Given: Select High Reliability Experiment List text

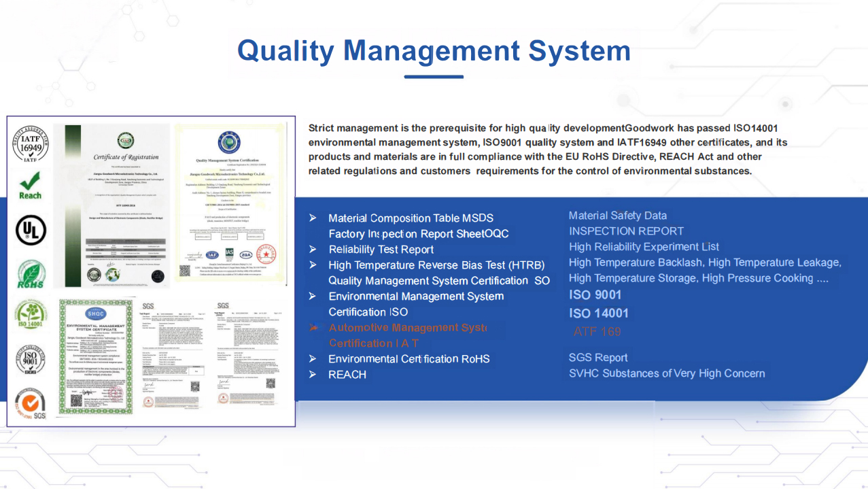Looking at the screenshot, I should click(x=644, y=247).
